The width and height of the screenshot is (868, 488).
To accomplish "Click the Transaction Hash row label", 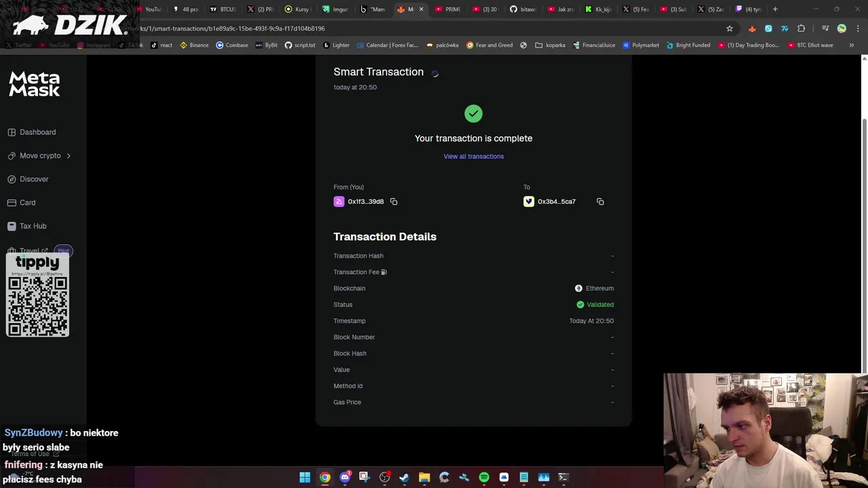I will [358, 256].
